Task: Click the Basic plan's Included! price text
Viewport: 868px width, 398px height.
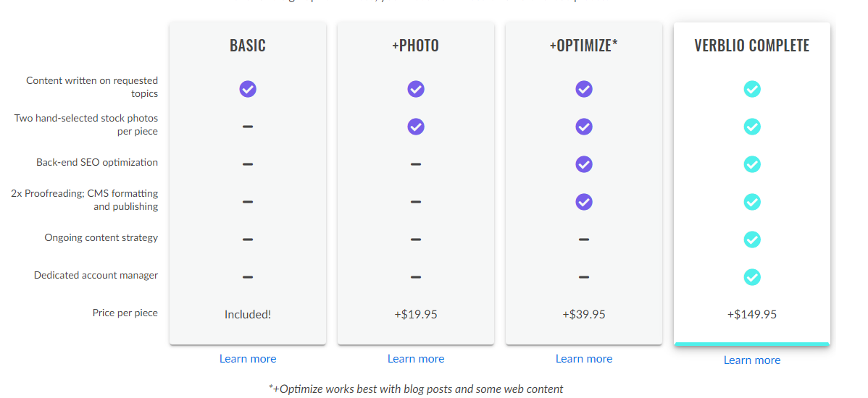Action: [x=248, y=315]
